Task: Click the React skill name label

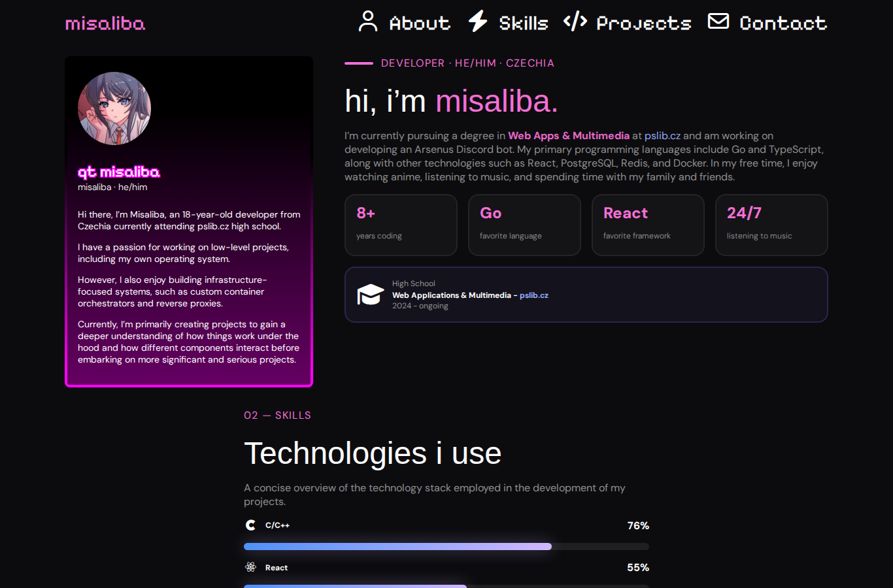Action: point(277,568)
